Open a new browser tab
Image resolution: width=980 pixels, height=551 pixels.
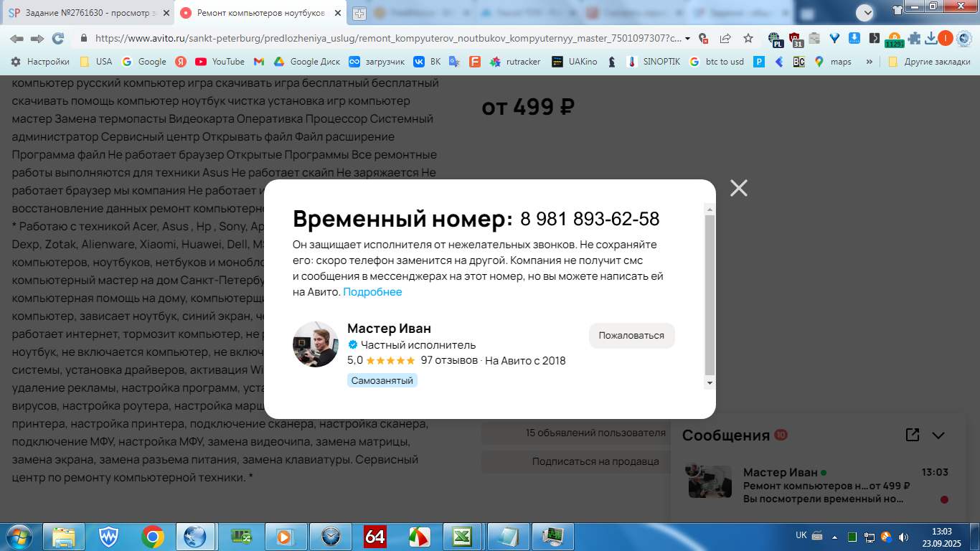(359, 13)
